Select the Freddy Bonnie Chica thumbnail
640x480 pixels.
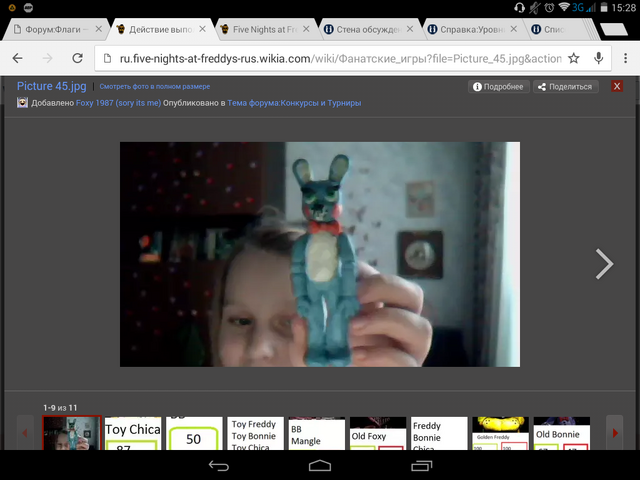(x=439, y=433)
